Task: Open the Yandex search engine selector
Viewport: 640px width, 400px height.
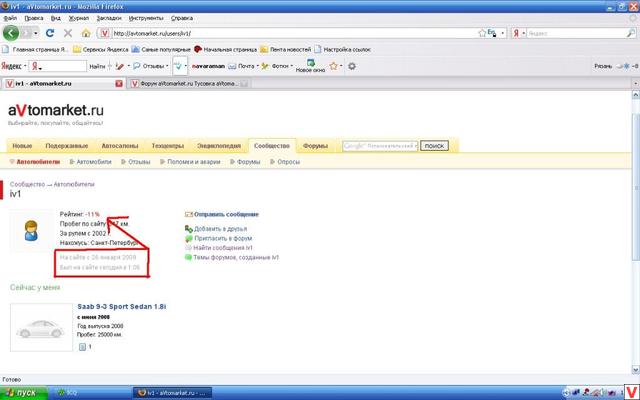Action: pyautogui.click(x=519, y=33)
